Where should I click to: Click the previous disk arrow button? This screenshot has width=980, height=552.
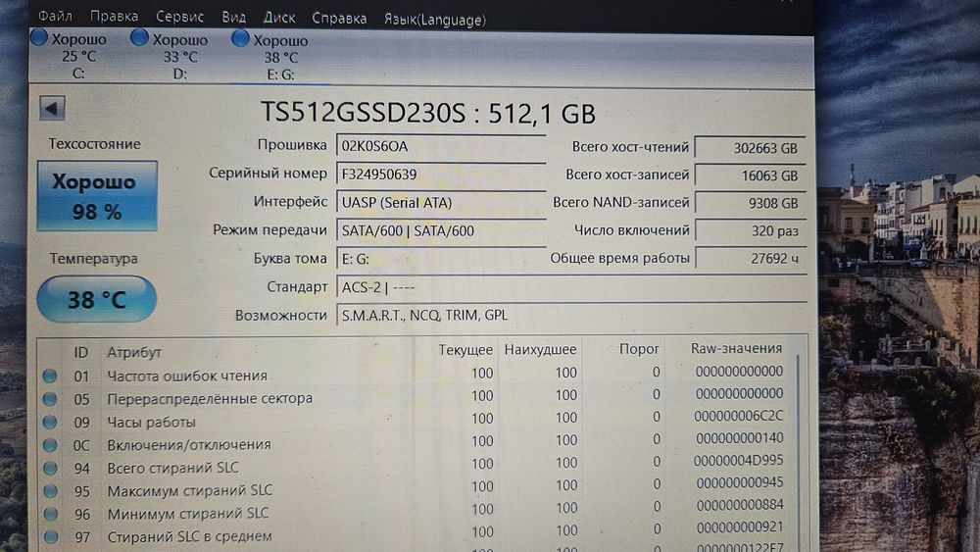(53, 109)
